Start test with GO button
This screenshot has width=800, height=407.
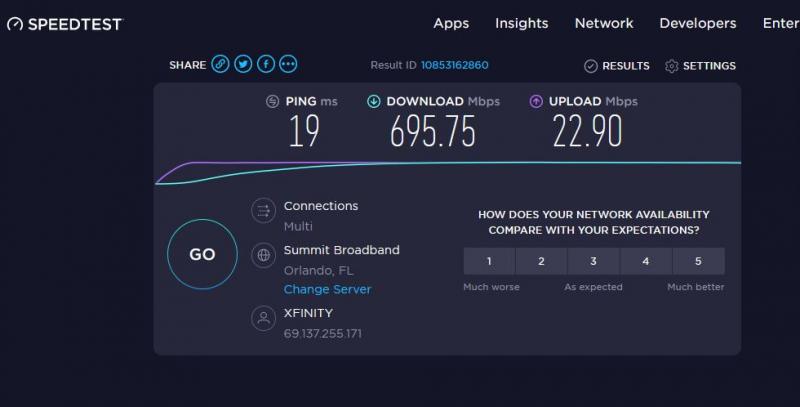click(203, 254)
